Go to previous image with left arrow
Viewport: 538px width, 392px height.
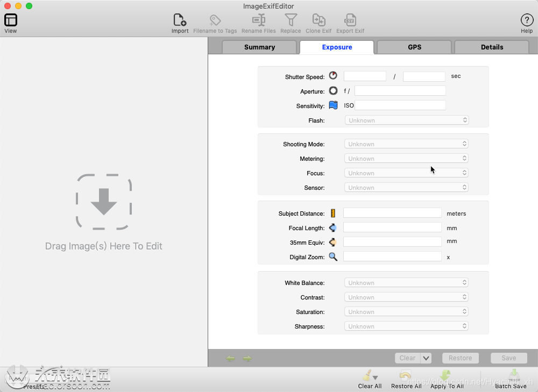point(230,358)
